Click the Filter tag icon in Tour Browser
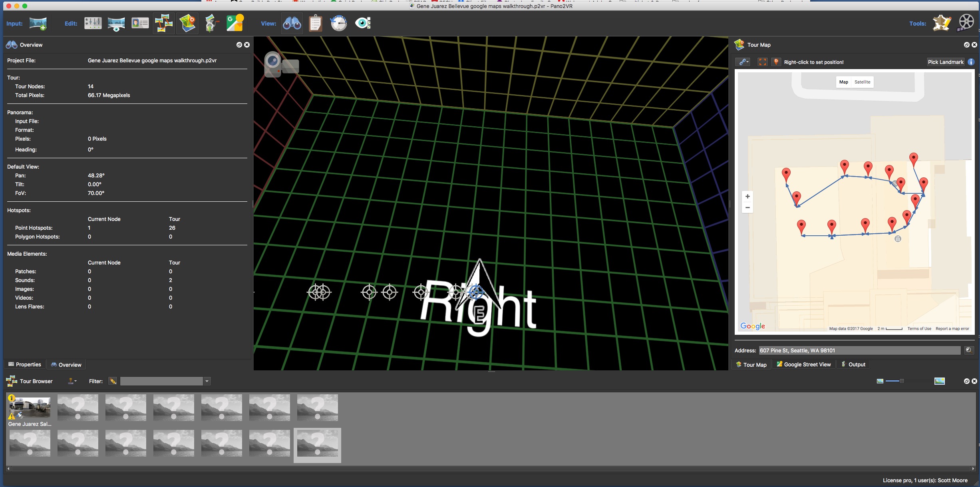 coord(113,381)
